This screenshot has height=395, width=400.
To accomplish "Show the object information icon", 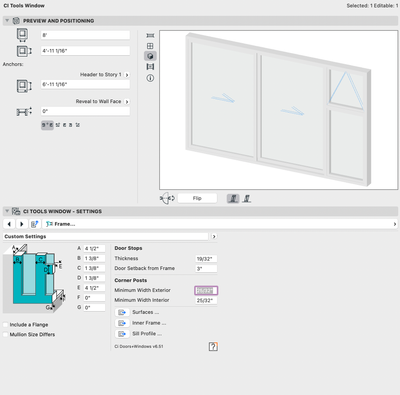I will [150, 78].
